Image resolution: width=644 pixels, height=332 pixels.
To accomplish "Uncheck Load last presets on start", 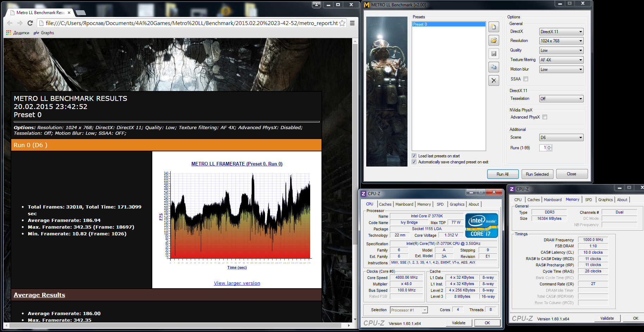I will tap(414, 156).
